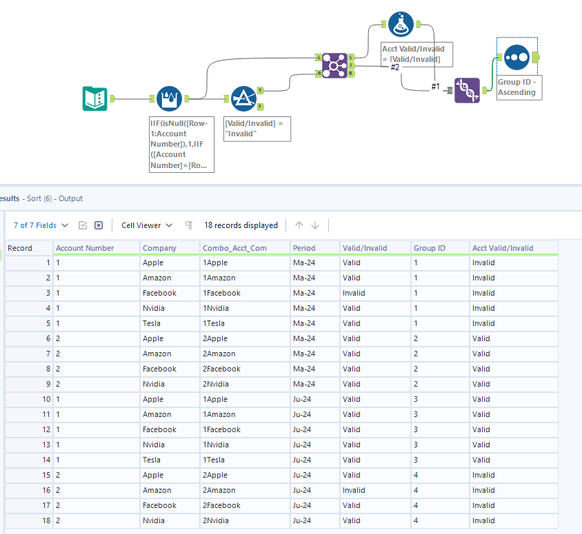Select the 2Facebook cell in record 8
Screen dimensions: 582x534
pyautogui.click(x=245, y=369)
